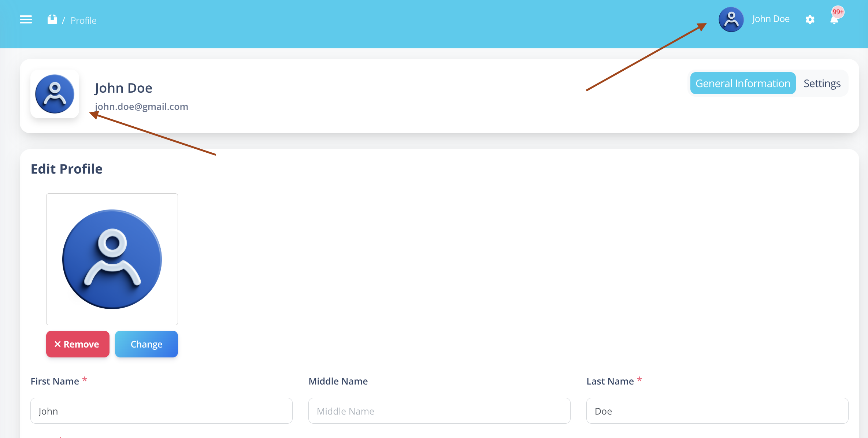Go to the home breadcrumb icon

coord(52,19)
